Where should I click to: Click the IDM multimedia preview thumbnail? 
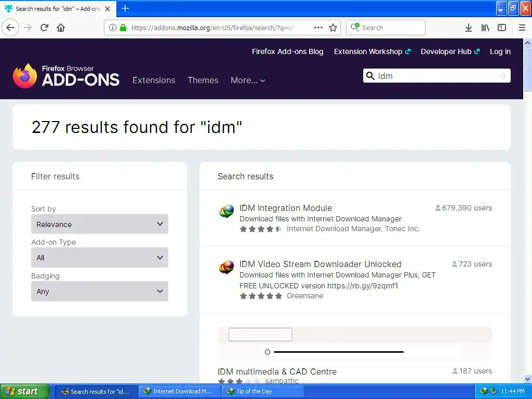(355, 343)
